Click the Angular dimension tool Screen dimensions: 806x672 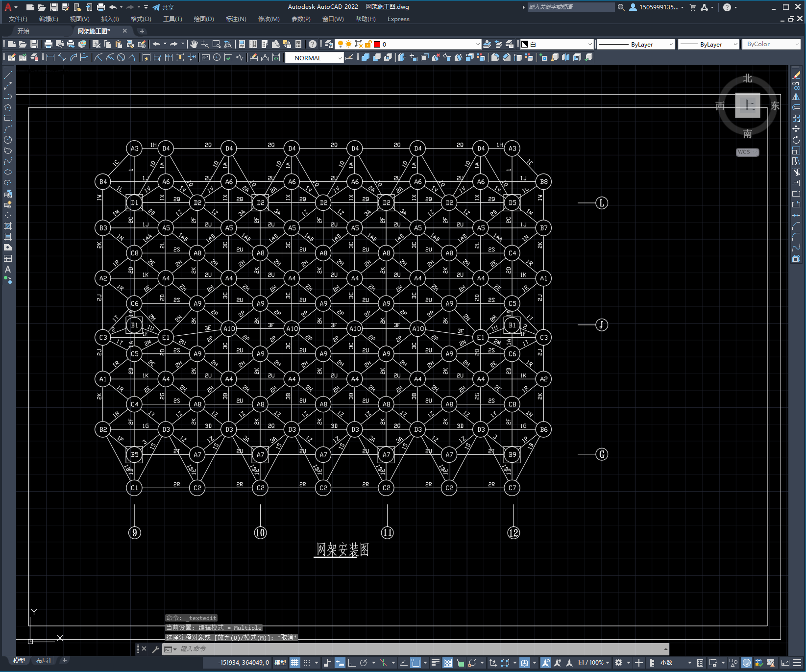(132, 57)
